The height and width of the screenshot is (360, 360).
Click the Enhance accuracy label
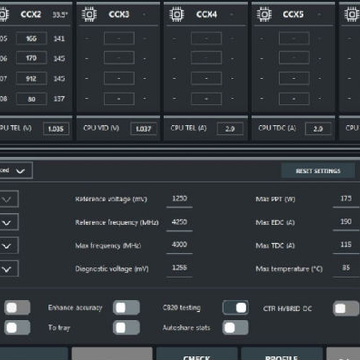point(75,308)
